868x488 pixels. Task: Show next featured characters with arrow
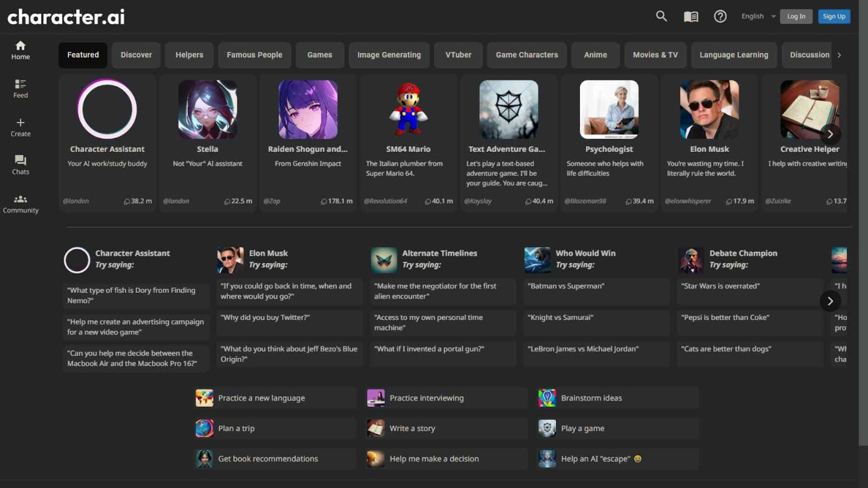click(x=830, y=134)
